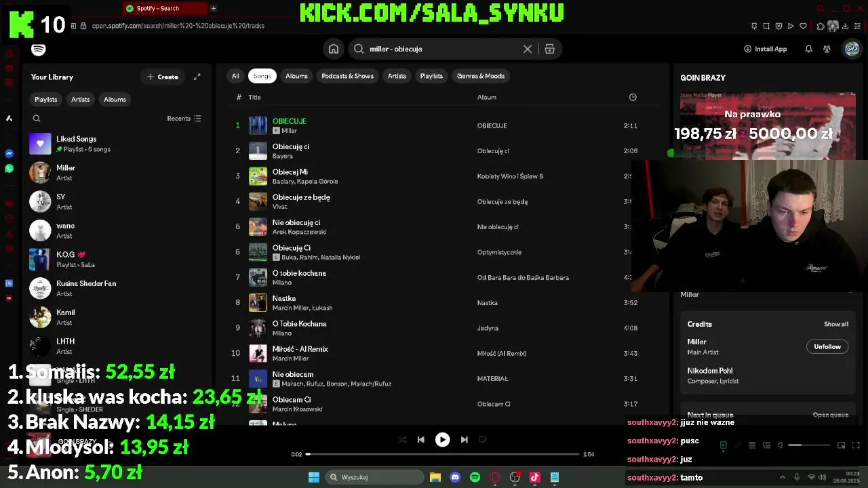Select the Genres & Moods filter

pyautogui.click(x=481, y=76)
